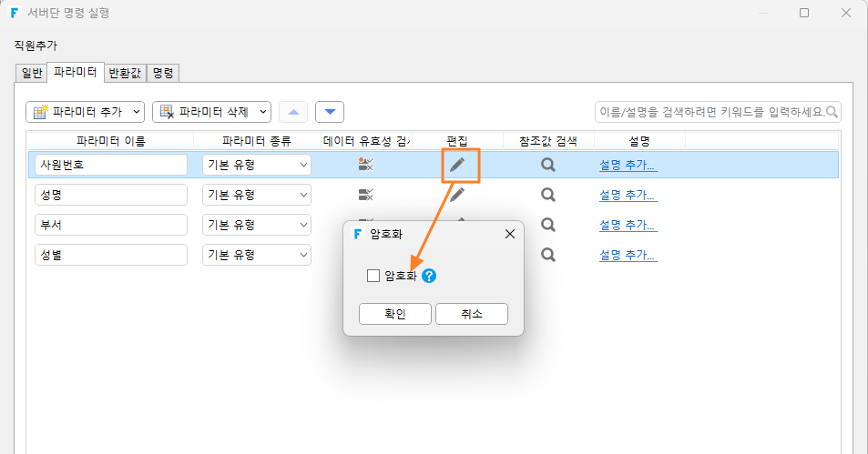Click the search magnifier in keyword box
This screenshot has height=454, width=868.
click(x=832, y=112)
